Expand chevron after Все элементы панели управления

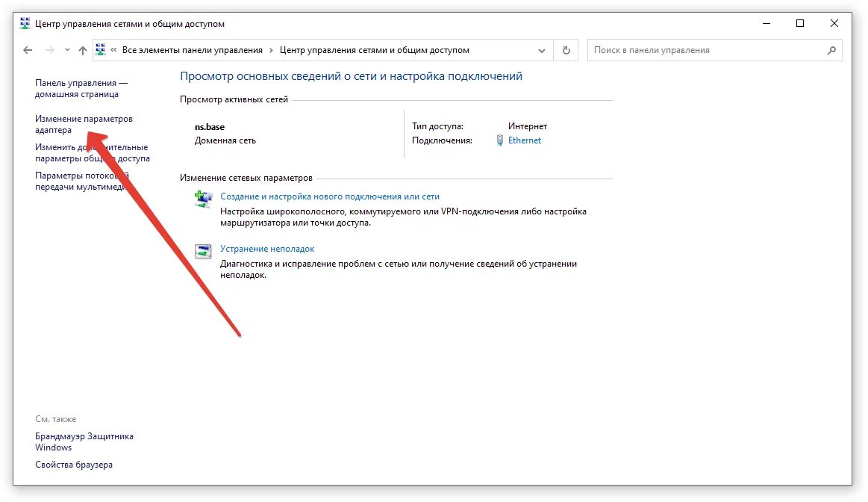272,51
